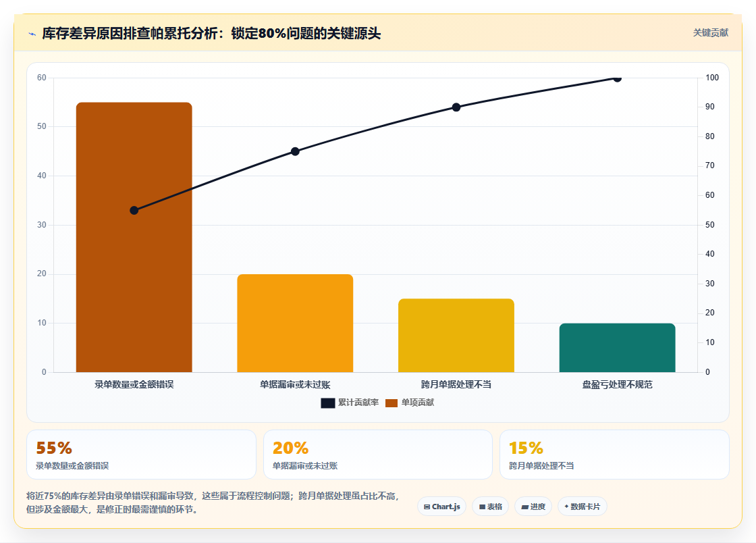756x543 pixels.
Task: Click the summary paragraph starting 将近75%
Action: 213,502
